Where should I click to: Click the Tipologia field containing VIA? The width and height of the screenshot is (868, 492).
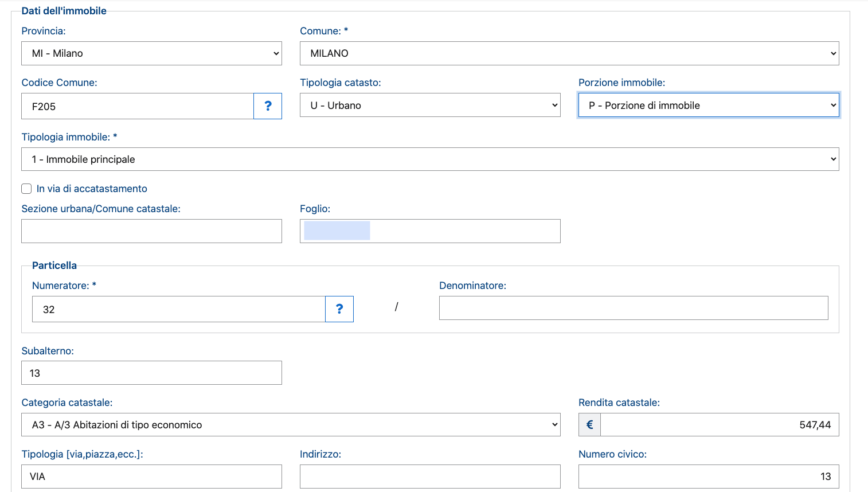point(151,477)
